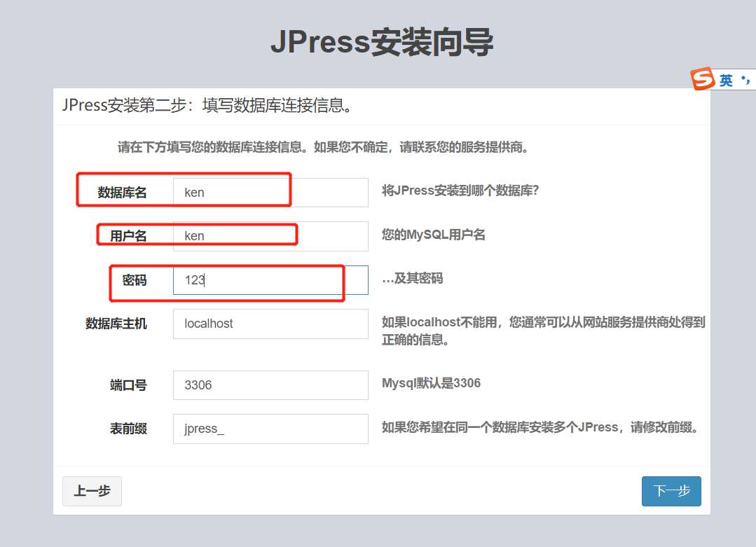Click the hint Mysql默认是3306
Image resolution: width=756 pixels, height=547 pixels.
(x=431, y=383)
